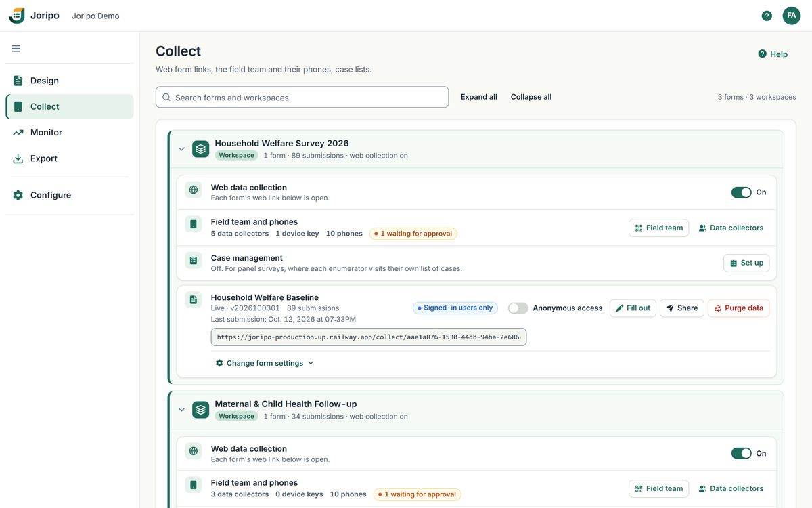Expand Change form settings
Image resolution: width=812 pixels, height=508 pixels.
[x=265, y=363]
